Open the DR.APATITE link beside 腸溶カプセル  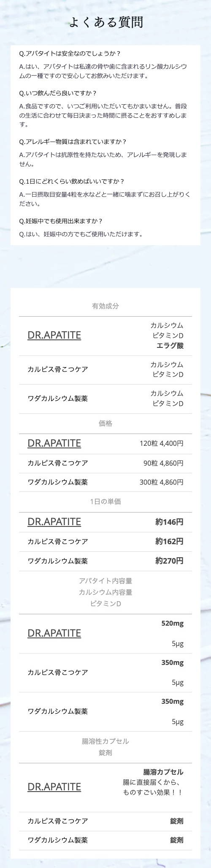[54, 787]
